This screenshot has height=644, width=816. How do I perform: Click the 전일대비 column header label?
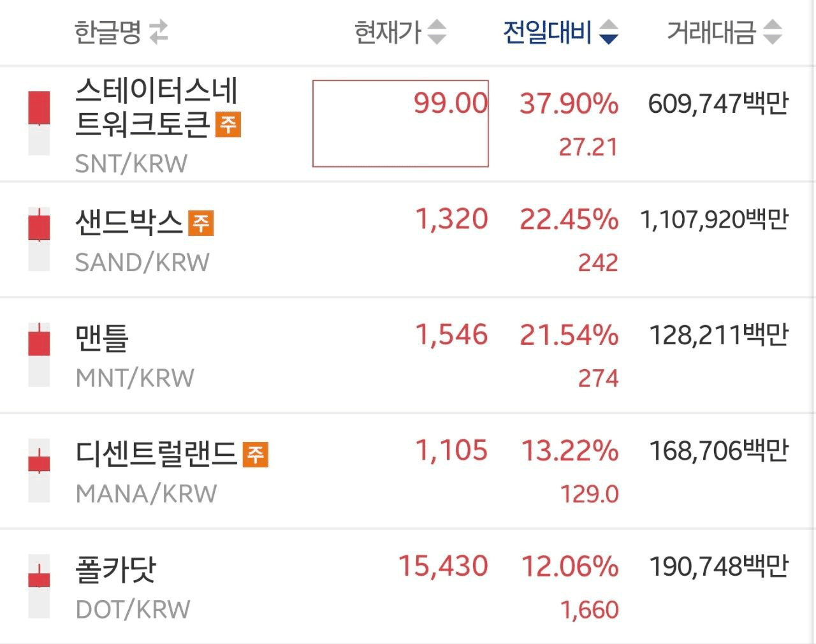(548, 32)
